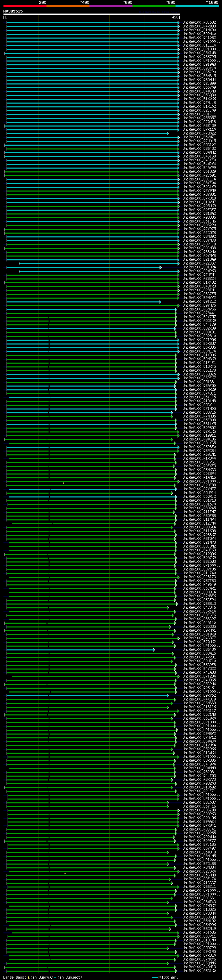Select label UniRef100_C5XIW8
The width and height of the screenshot is (222, 980).
pyautogui.click(x=199, y=53)
